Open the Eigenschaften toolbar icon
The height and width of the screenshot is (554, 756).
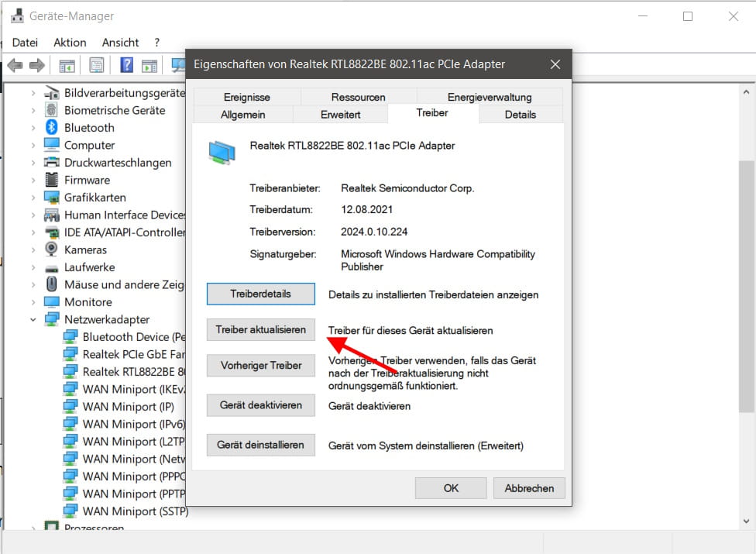[96, 65]
